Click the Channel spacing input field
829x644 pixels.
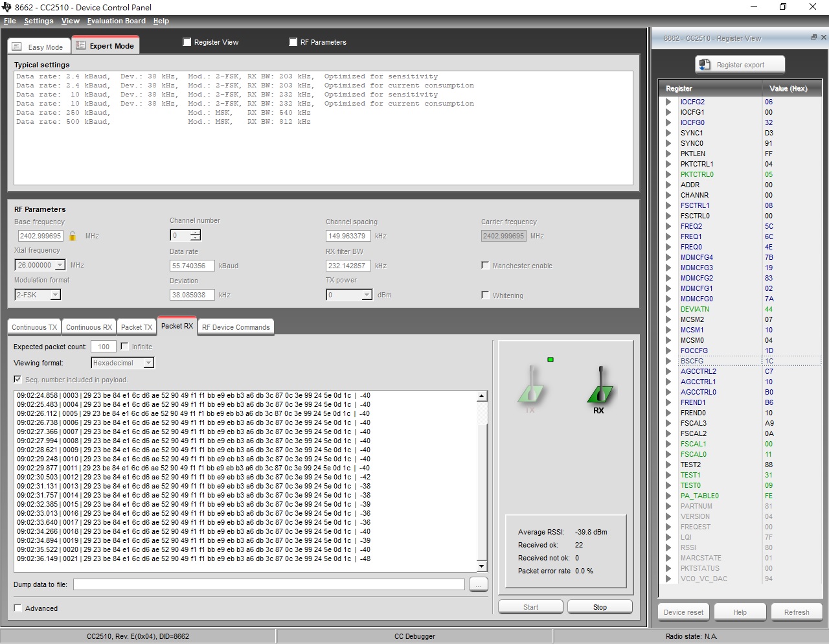pyautogui.click(x=348, y=236)
